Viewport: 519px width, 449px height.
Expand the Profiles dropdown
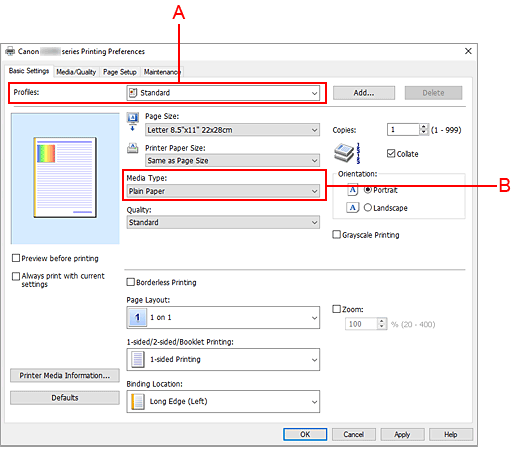tap(223, 93)
